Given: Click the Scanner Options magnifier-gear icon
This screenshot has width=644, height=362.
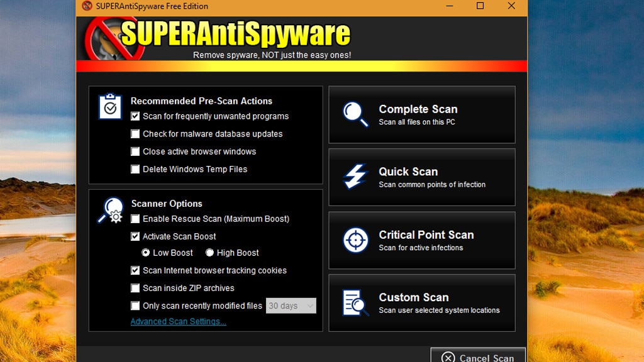Looking at the screenshot, I should click(111, 210).
